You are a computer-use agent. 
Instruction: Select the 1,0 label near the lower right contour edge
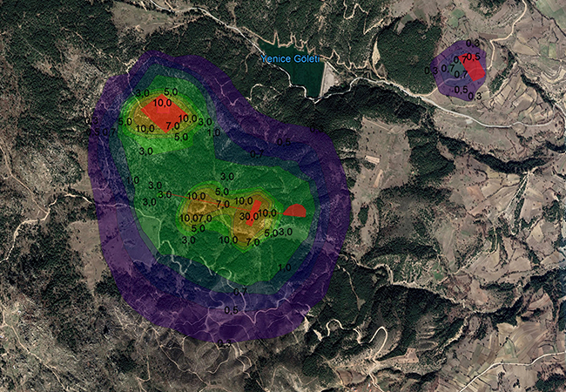[x=284, y=267]
